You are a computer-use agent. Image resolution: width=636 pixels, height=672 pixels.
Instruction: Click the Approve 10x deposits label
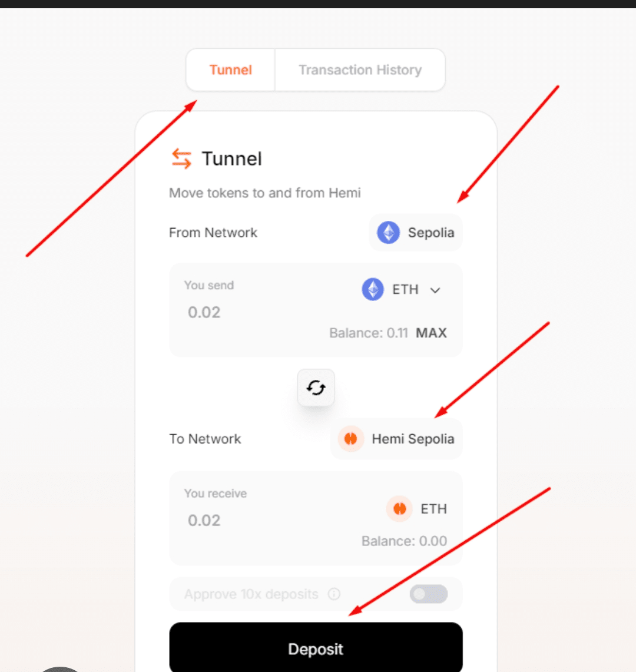tap(251, 594)
